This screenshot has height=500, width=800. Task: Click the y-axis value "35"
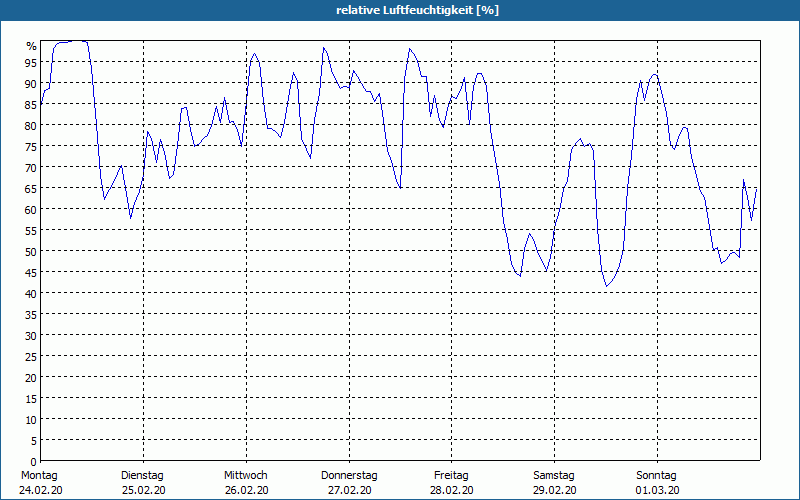[31, 315]
